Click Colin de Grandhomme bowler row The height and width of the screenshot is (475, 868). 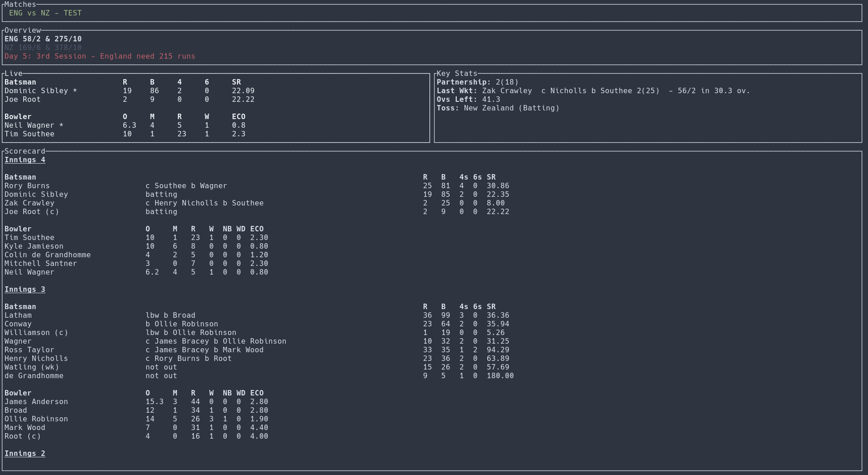click(136, 255)
